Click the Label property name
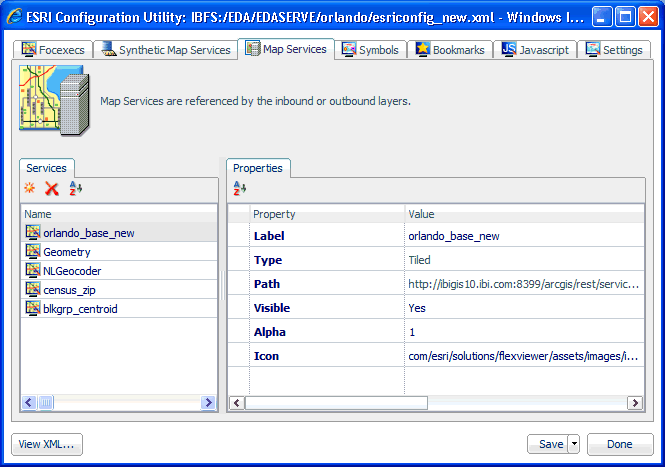The image size is (665, 467). click(269, 236)
